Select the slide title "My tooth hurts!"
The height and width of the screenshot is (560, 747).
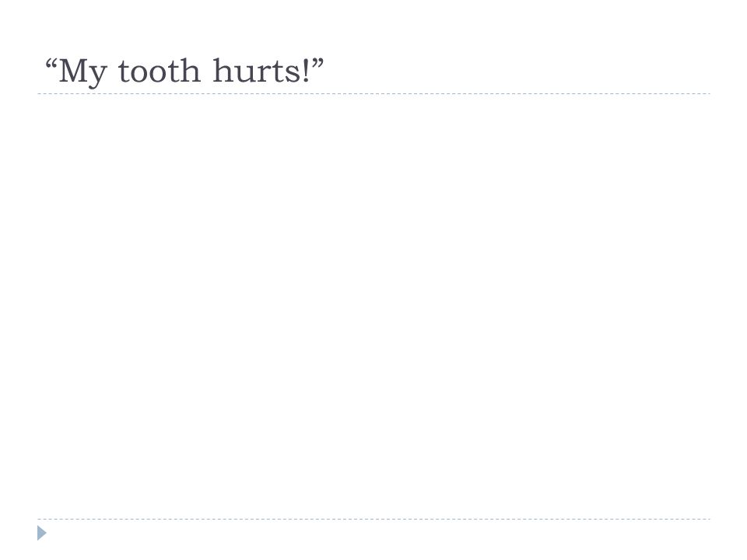pyautogui.click(x=184, y=72)
